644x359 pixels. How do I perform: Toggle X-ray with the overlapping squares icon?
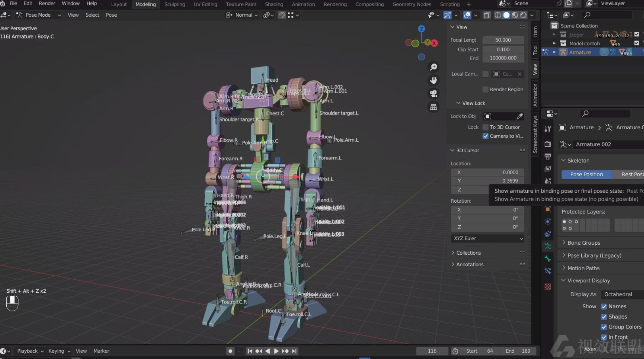pyautogui.click(x=487, y=15)
